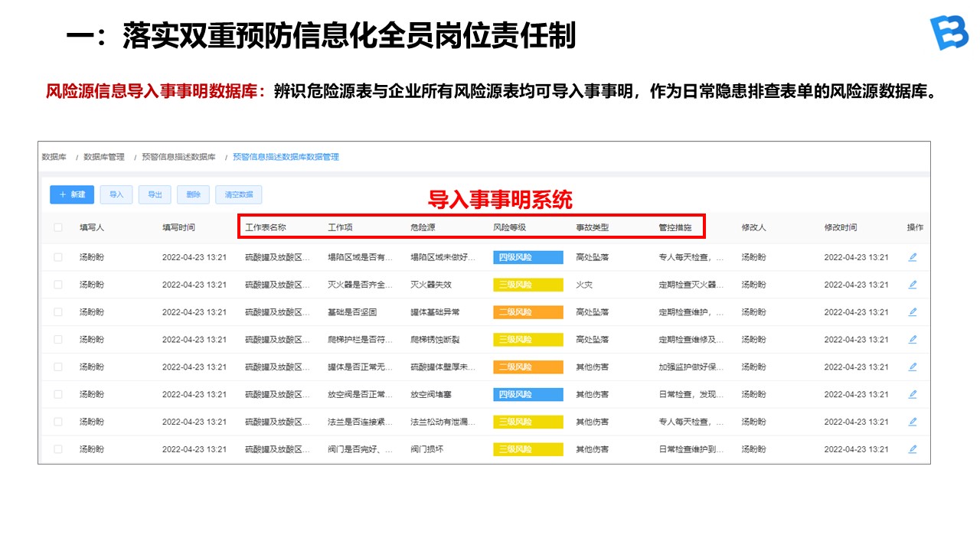Select the checkbox for the 阀门损坏 row
This screenshot has height=551, width=980.
tap(58, 449)
